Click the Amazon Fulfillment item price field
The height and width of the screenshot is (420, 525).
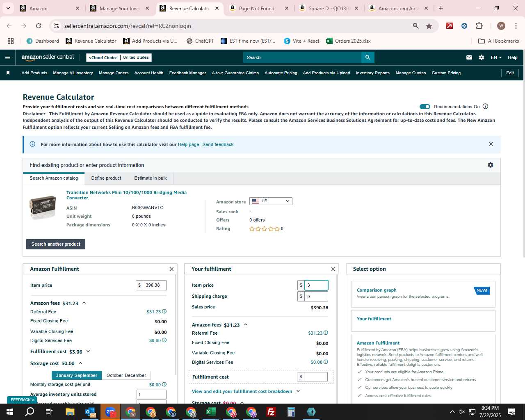pyautogui.click(x=154, y=285)
